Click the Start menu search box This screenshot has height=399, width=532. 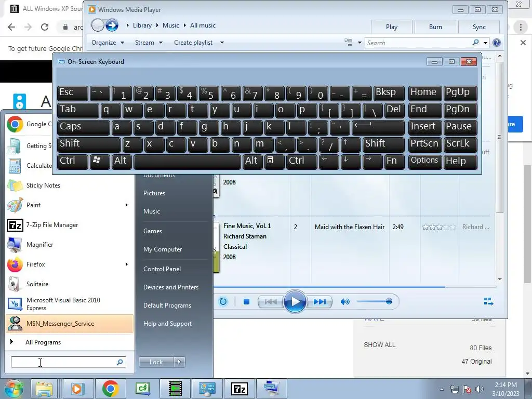(68, 362)
